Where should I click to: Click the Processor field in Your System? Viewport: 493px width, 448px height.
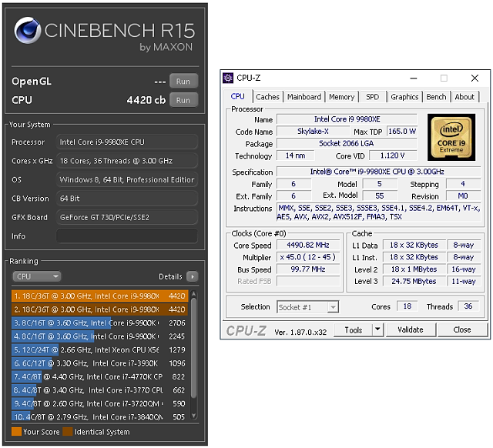click(127, 142)
